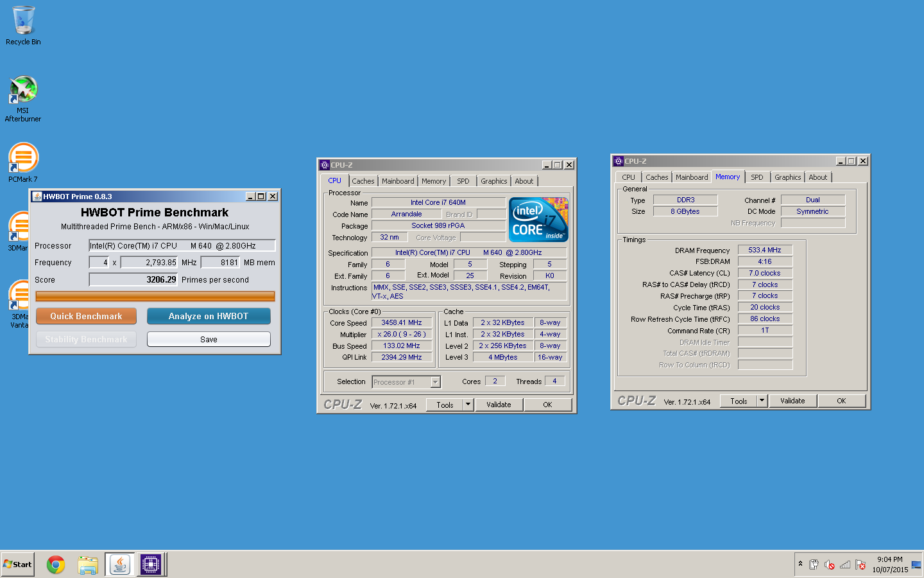924x578 pixels.
Task: Click the Channel # value Dual
Action: point(813,200)
